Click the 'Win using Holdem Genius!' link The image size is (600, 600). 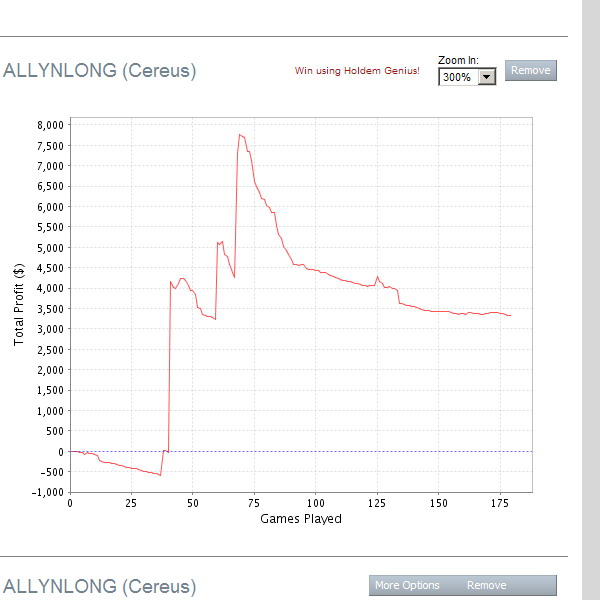(357, 71)
